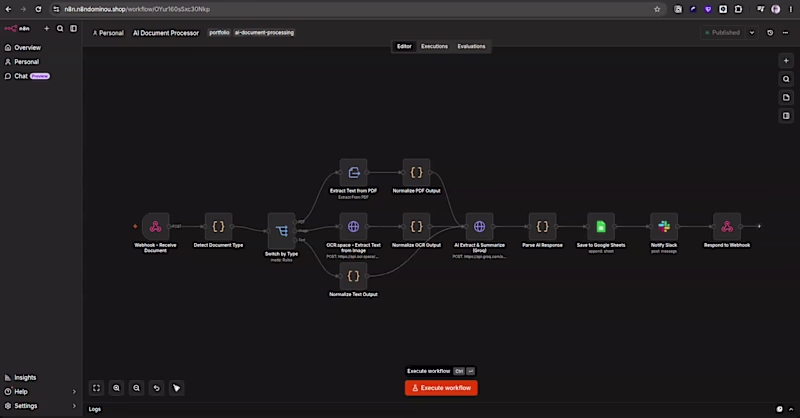The image size is (800, 418).
Task: Open the Save to Google Sheets node
Action: point(601,227)
